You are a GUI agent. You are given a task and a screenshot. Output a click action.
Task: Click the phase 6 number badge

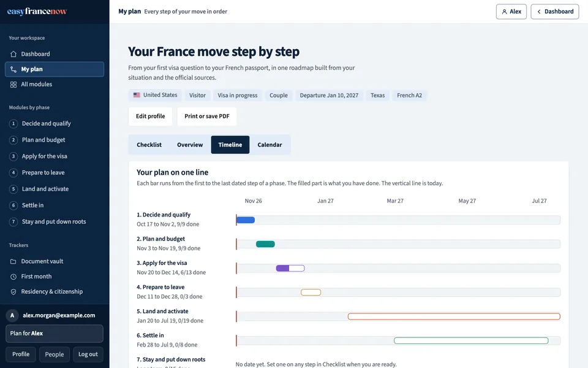click(13, 205)
